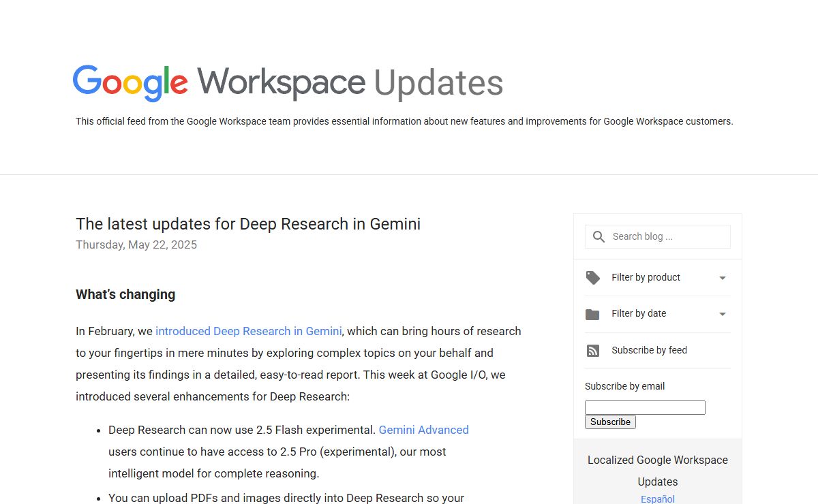
Task: Click the Subscribe button
Action: (610, 422)
